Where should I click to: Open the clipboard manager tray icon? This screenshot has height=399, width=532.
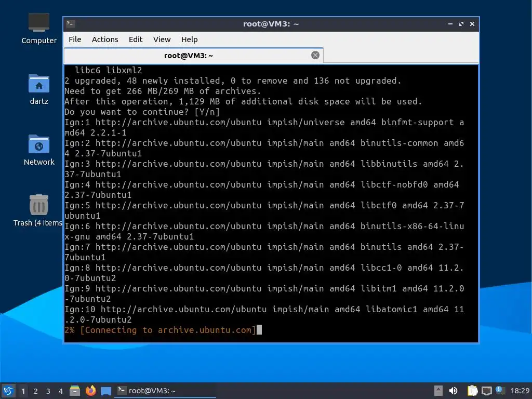pos(472,391)
